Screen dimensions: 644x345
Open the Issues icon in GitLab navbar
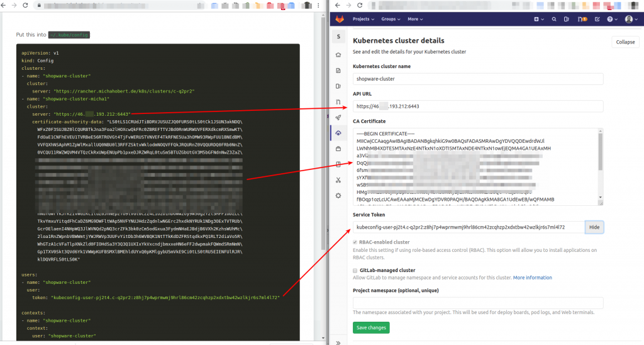(x=567, y=20)
